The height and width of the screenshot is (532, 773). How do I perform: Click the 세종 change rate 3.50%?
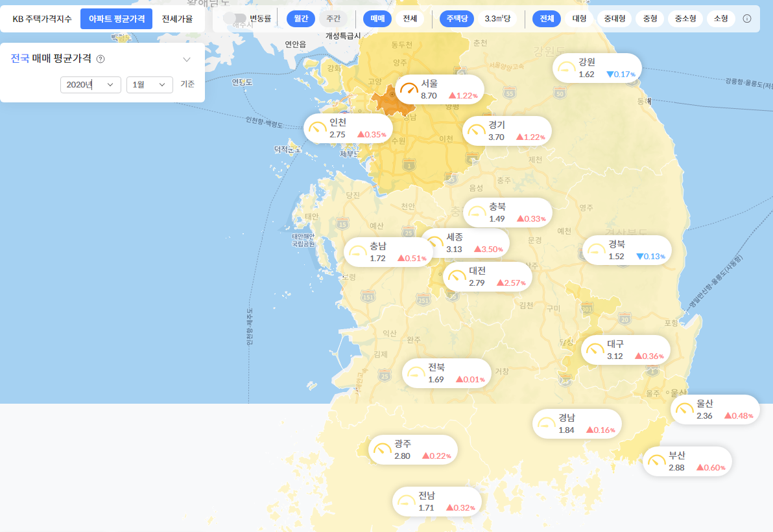[488, 249]
